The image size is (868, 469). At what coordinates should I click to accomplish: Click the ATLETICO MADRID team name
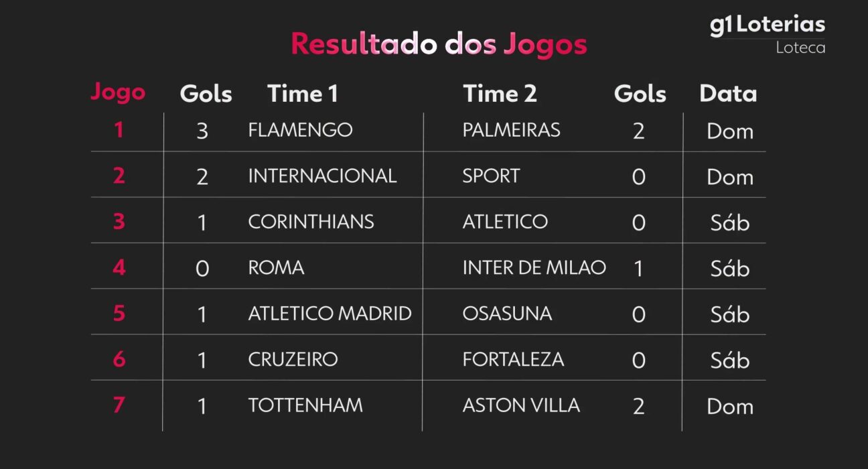[330, 313]
